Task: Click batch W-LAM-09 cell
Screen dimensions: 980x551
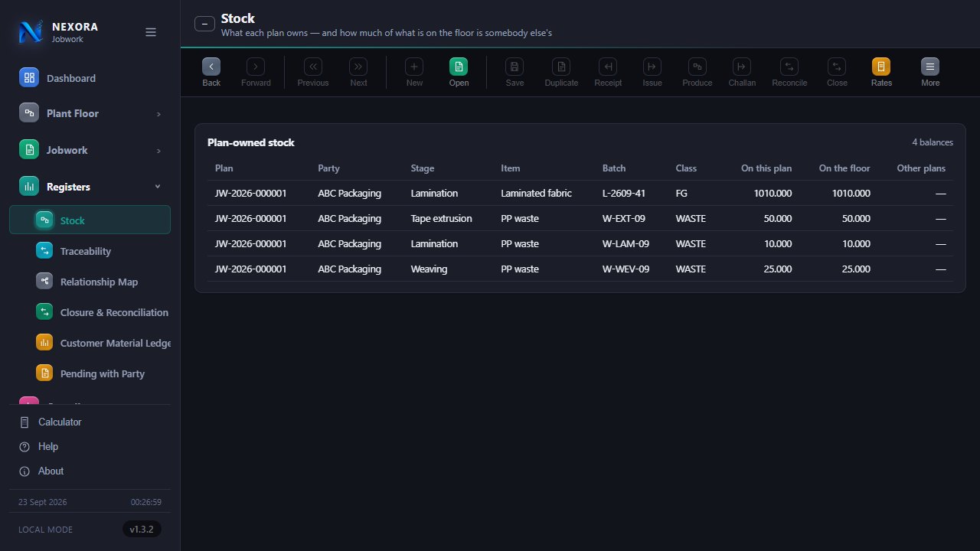Action: (626, 244)
